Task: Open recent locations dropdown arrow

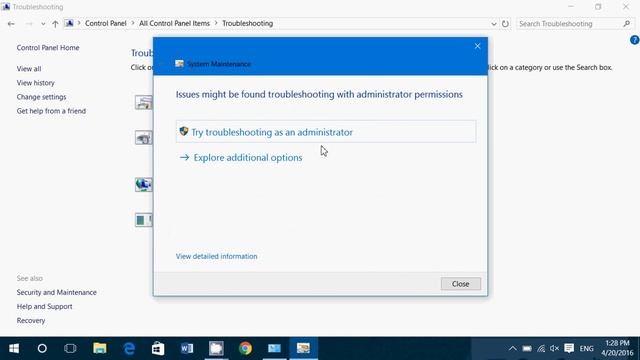Action: (x=43, y=24)
